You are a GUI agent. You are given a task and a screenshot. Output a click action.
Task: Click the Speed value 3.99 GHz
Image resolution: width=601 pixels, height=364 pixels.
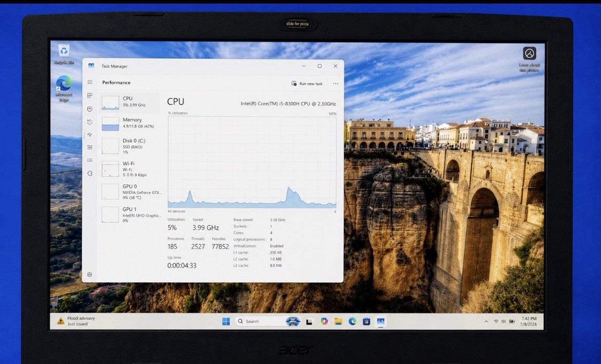click(206, 227)
